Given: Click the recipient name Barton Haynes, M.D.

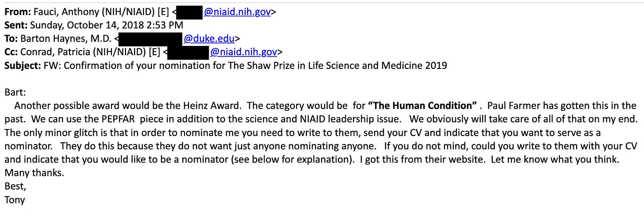Looking at the screenshot, I should point(65,38).
